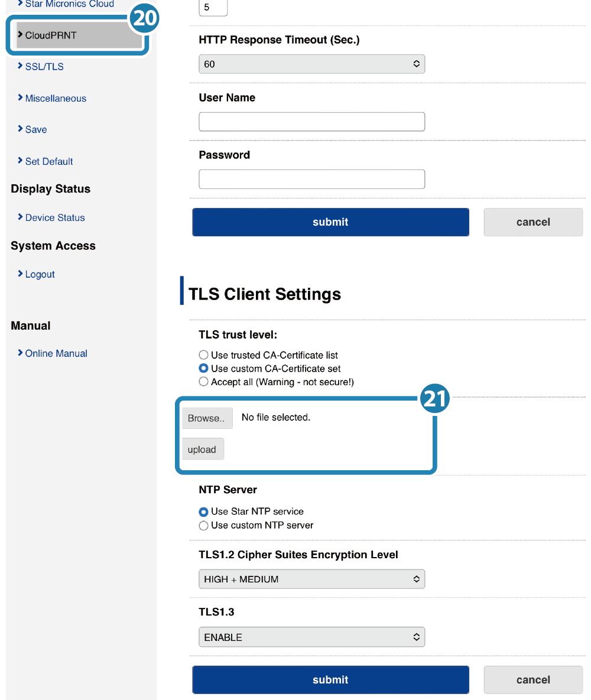
Task: Select Use Star NTP service
Action: (x=204, y=512)
